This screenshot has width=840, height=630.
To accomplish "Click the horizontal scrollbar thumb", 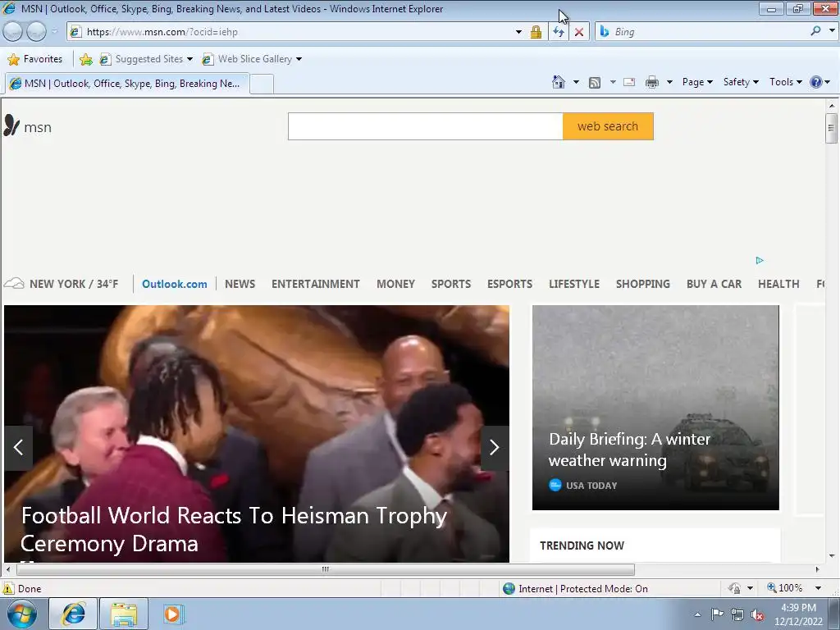I will pos(325,569).
